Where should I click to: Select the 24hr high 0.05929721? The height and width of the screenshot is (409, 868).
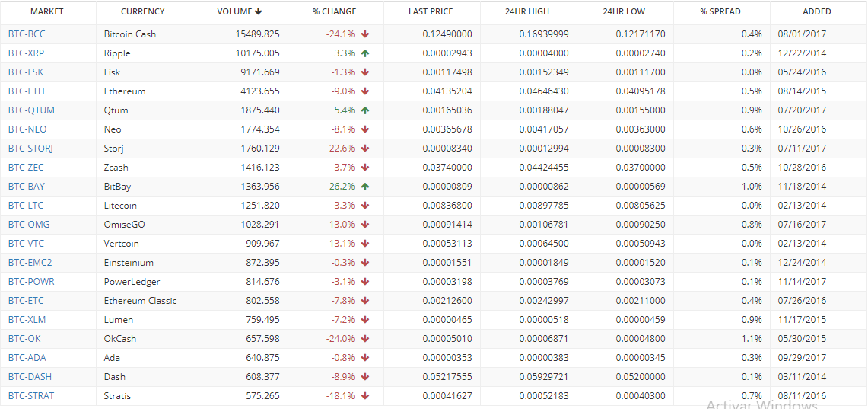pyautogui.click(x=544, y=377)
